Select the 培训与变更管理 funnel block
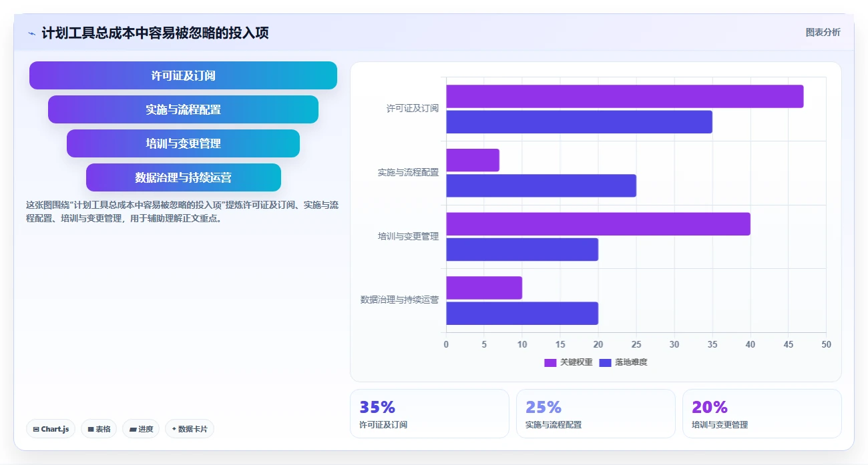The image size is (868, 465). point(183,143)
